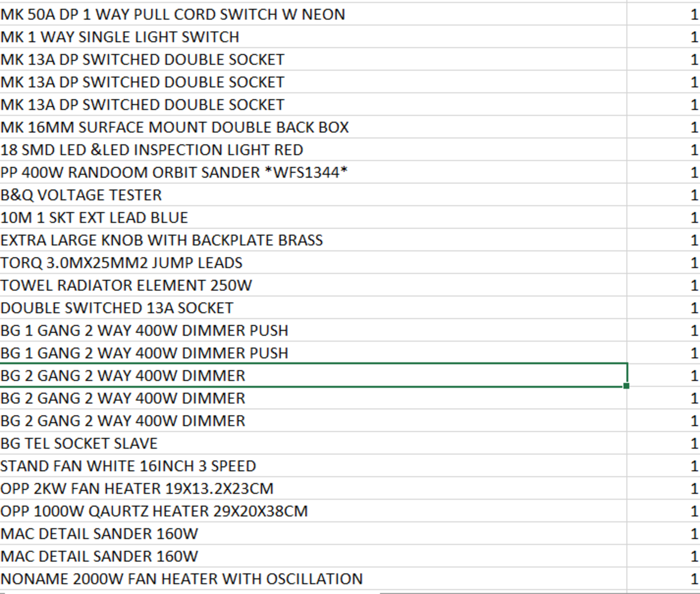Screen dimensions: 700x594
Task: Select MK 13A socket cell directly above MK 16MM row
Action: (x=313, y=105)
